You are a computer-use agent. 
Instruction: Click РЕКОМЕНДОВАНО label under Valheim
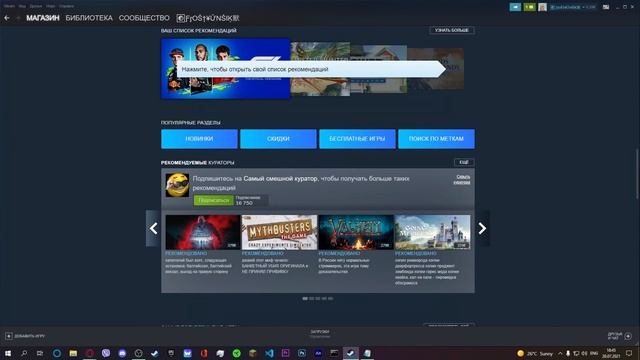coord(339,253)
